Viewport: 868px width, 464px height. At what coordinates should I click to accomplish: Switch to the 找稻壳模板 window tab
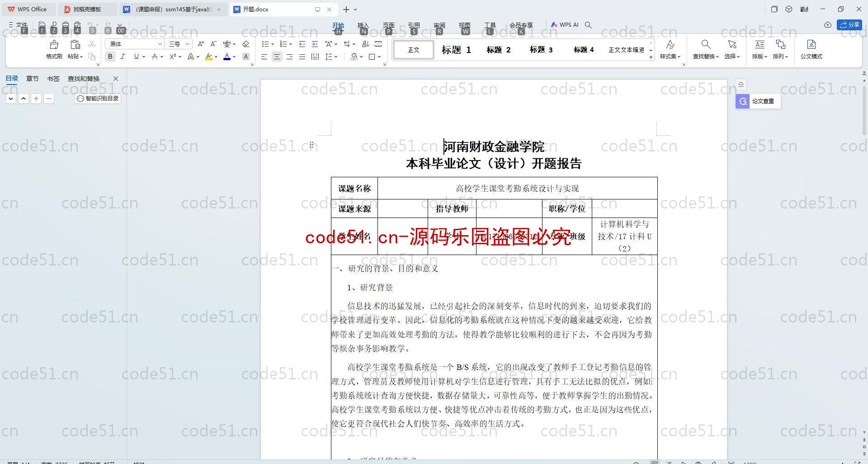(x=88, y=9)
